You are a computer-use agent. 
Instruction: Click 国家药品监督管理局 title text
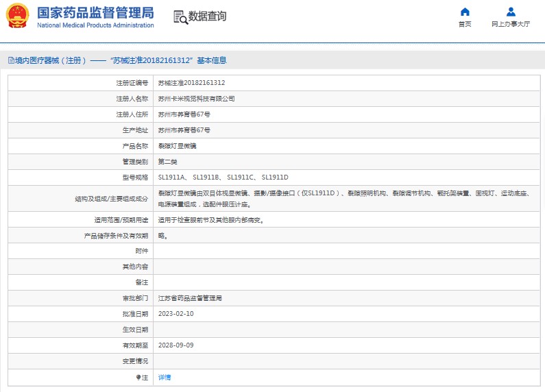(95, 13)
